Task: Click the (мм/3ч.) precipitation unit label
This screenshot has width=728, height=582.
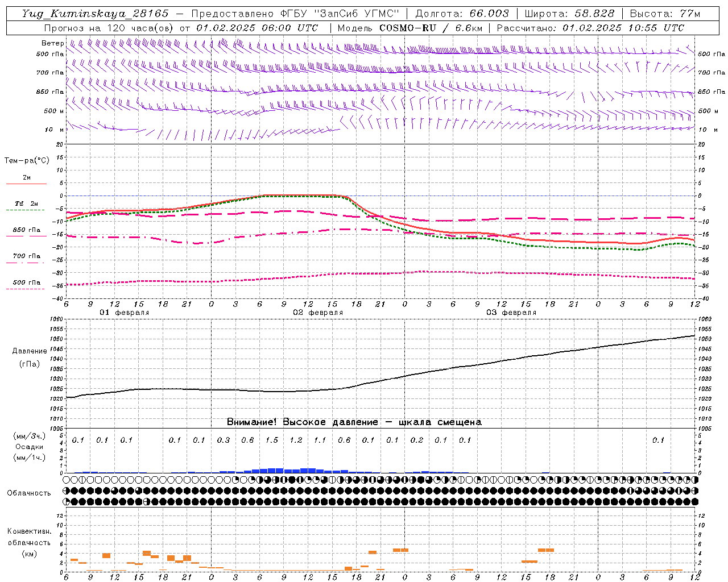Action: coord(30,436)
